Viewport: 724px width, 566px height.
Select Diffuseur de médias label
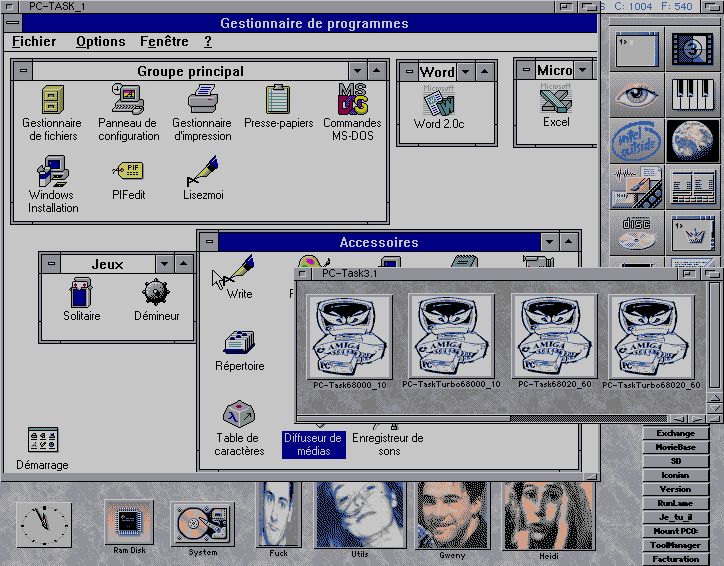pos(314,445)
